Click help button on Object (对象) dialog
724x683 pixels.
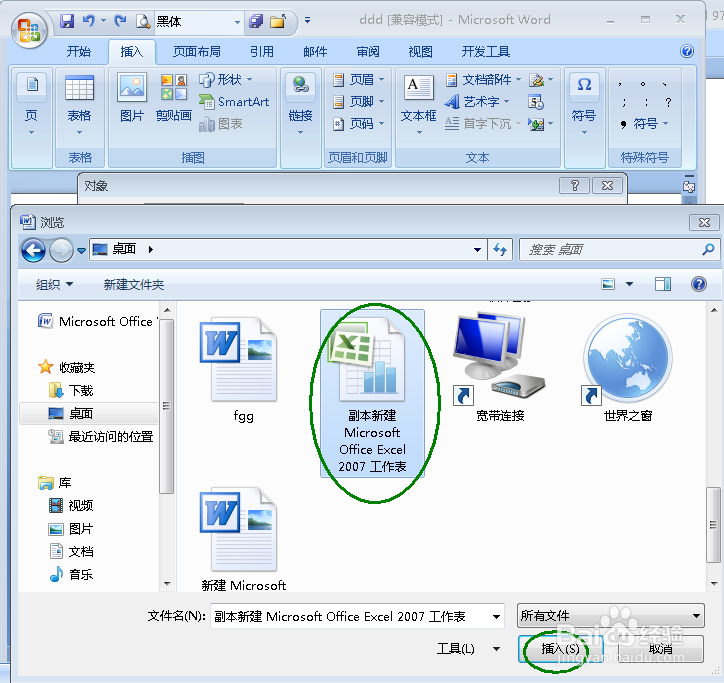pos(574,186)
